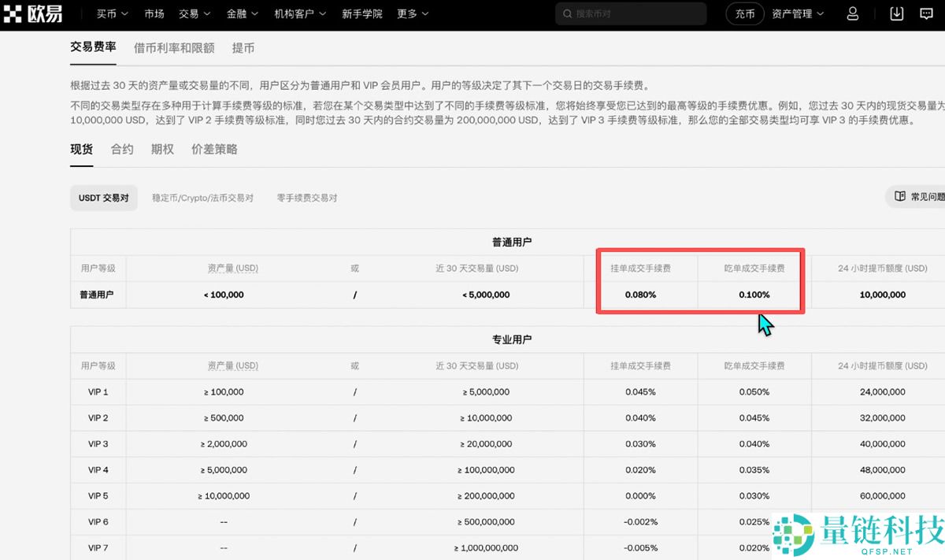Image resolution: width=945 pixels, height=560 pixels.
Task: Click the OKX 欧易 logo
Action: click(33, 13)
